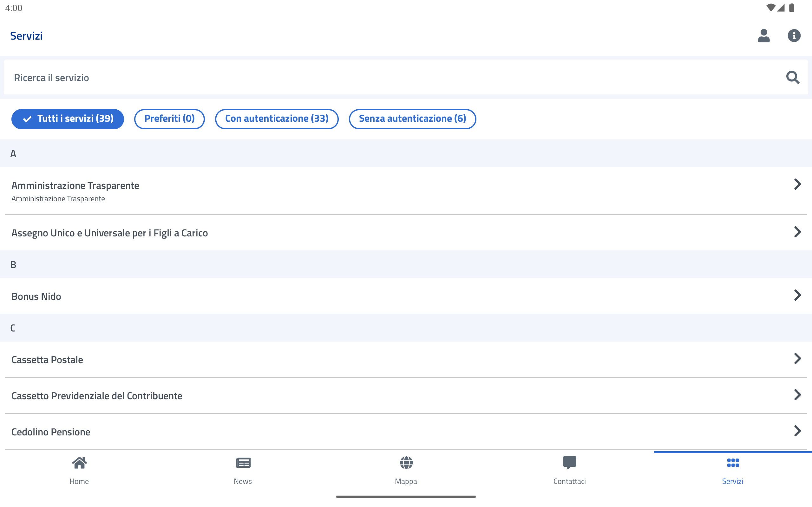Open Mappa globe icon
812x507 pixels.
406,463
